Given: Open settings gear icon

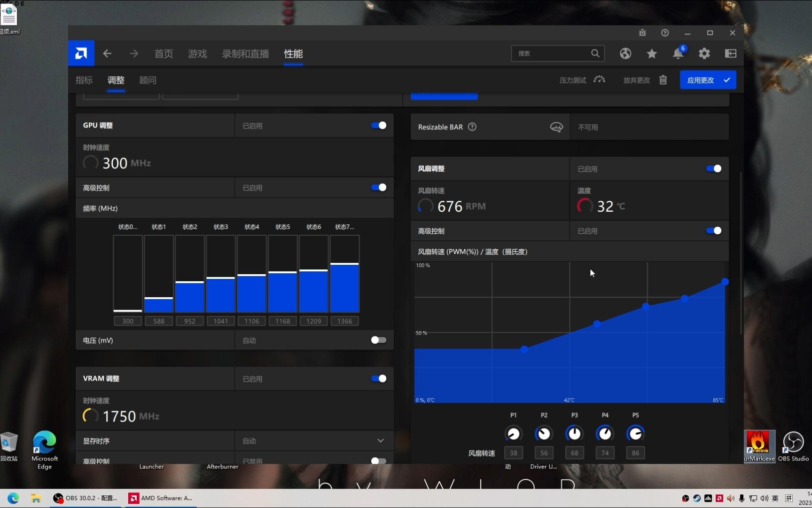Looking at the screenshot, I should 704,54.
